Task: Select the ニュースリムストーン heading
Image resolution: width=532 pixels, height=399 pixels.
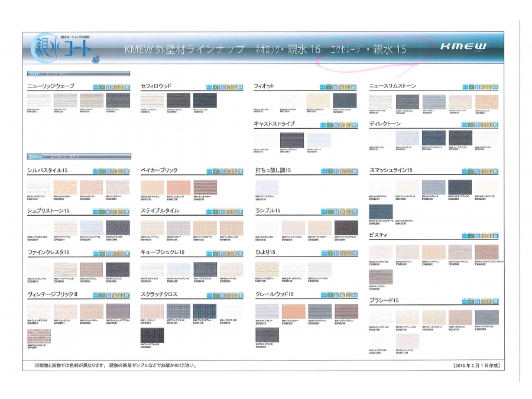Action: coord(392,86)
